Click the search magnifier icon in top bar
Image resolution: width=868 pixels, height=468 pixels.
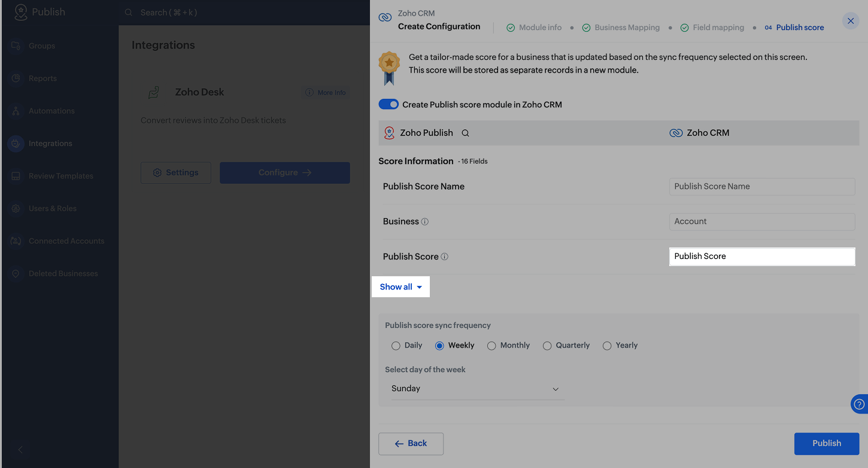[x=129, y=13]
